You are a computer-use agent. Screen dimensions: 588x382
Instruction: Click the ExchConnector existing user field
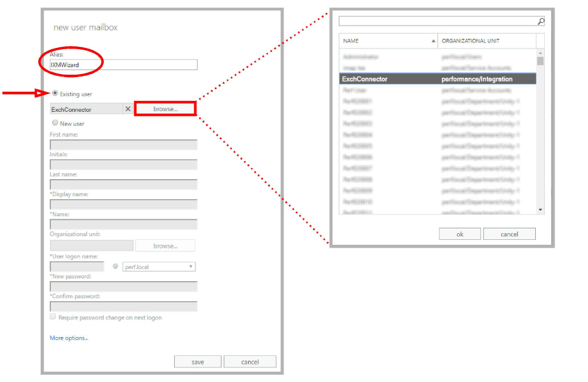point(86,109)
